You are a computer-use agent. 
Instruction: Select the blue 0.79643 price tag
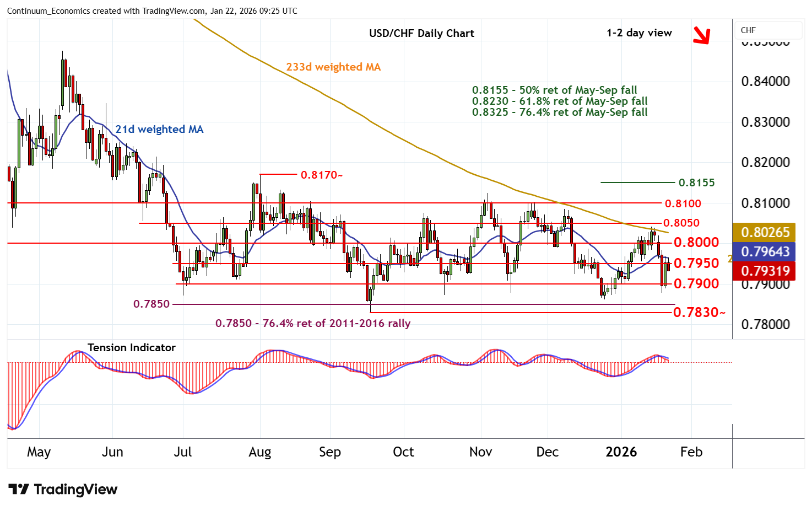click(x=765, y=252)
